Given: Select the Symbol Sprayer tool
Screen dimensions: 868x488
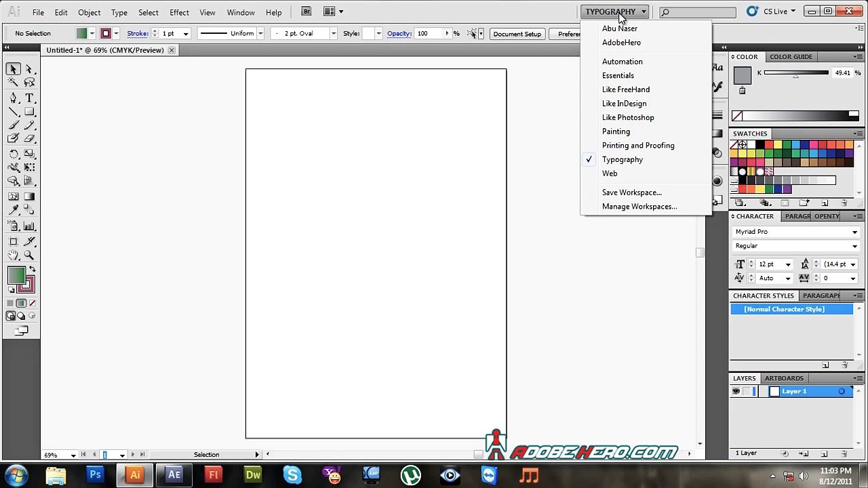Looking at the screenshot, I should [x=14, y=226].
